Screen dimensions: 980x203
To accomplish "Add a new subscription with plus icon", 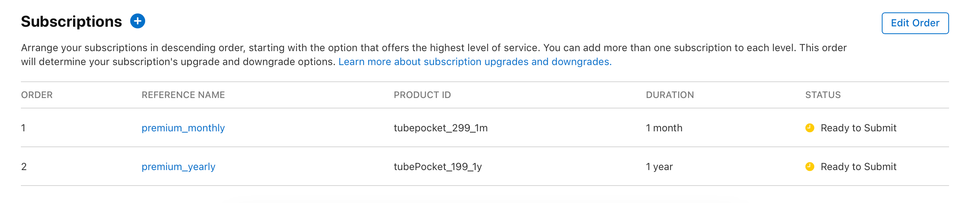I will [x=138, y=21].
